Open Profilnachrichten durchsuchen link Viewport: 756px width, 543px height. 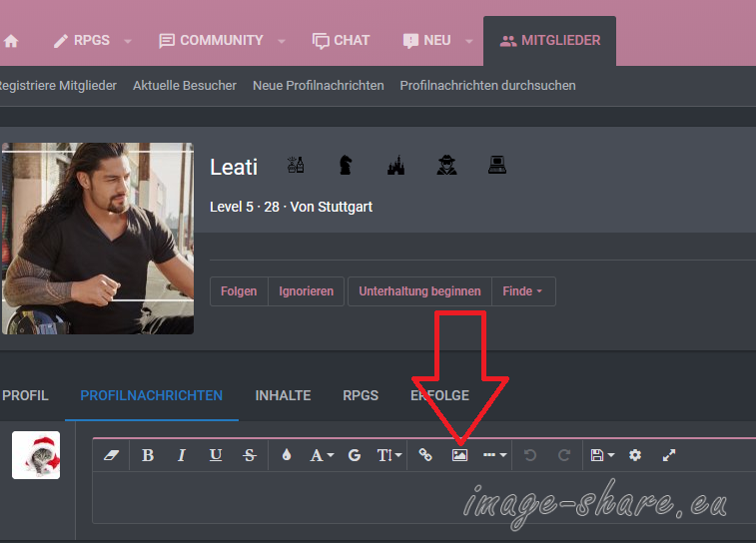tap(487, 86)
